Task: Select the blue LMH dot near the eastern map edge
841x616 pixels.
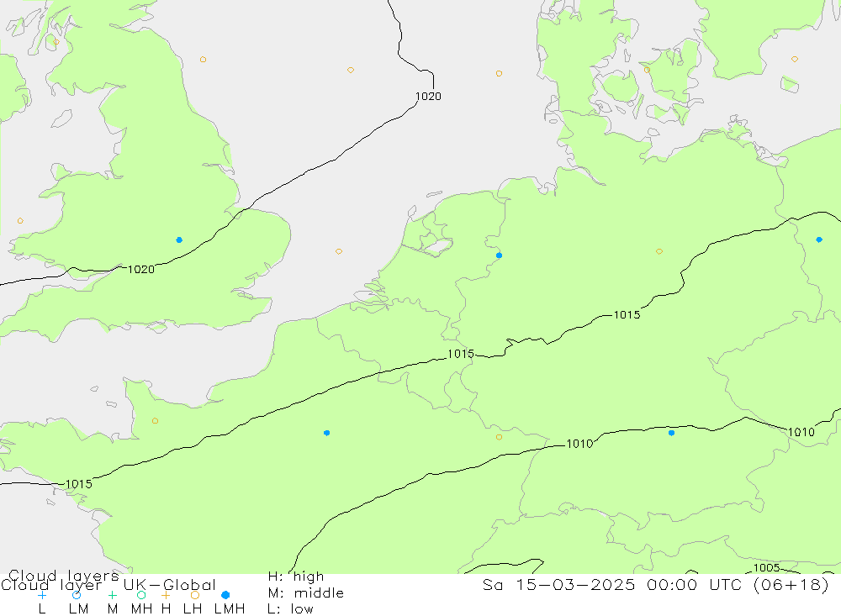Action: (x=818, y=240)
